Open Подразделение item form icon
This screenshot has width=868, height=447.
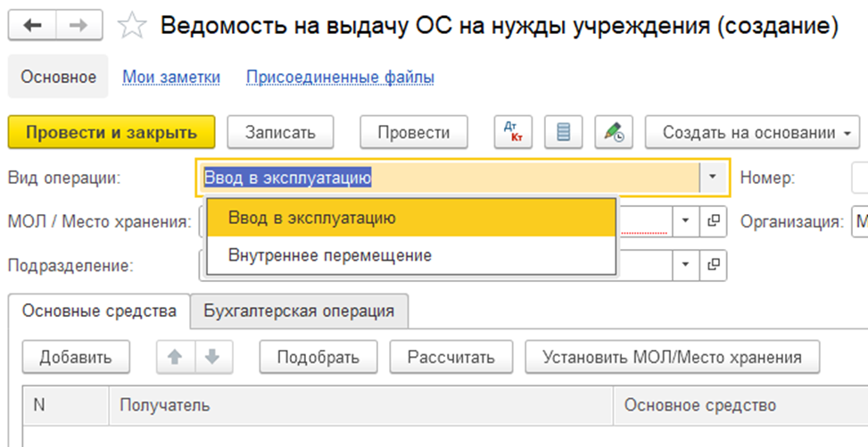713,265
